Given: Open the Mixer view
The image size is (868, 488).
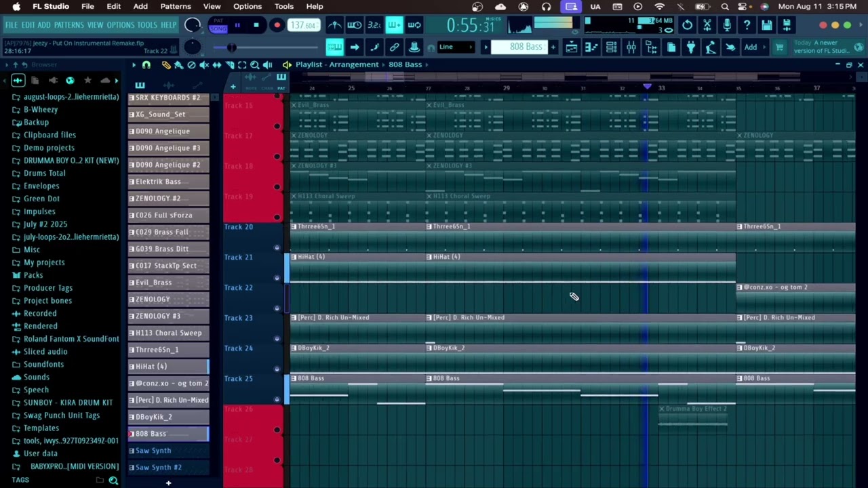Looking at the screenshot, I should [x=631, y=47].
